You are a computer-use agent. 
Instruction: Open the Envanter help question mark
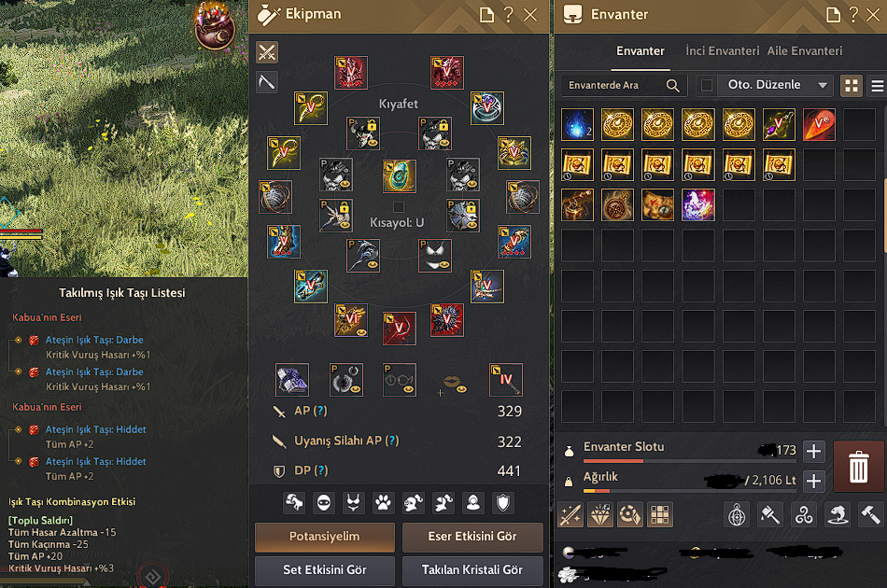click(853, 15)
